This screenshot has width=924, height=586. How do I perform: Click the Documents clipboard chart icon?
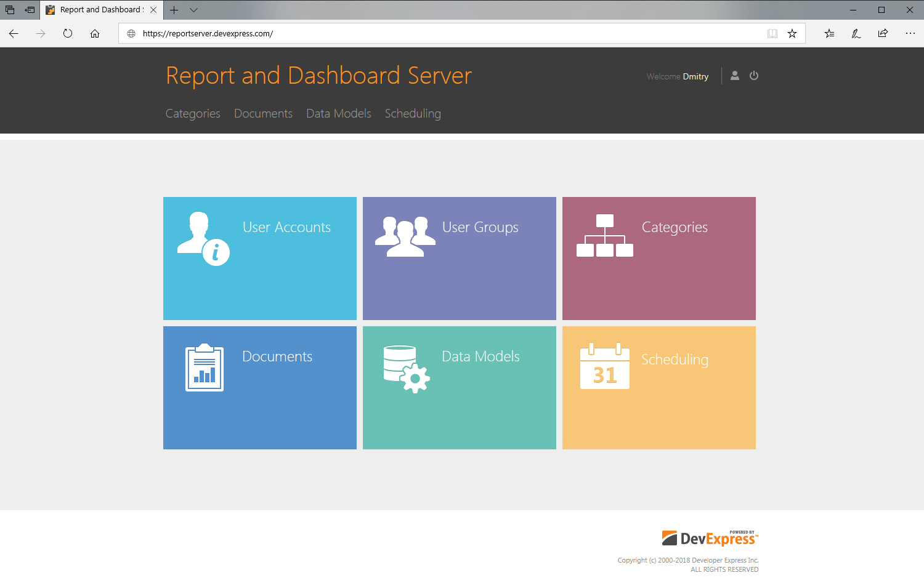(x=205, y=367)
